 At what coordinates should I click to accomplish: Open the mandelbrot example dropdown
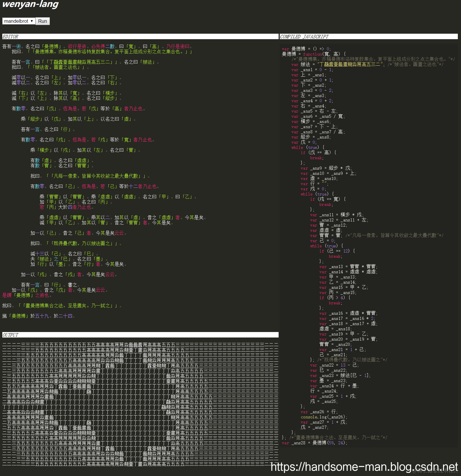click(19, 21)
